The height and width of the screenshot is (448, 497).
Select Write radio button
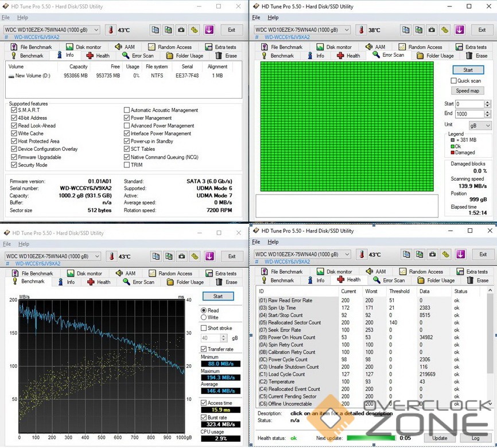point(204,317)
